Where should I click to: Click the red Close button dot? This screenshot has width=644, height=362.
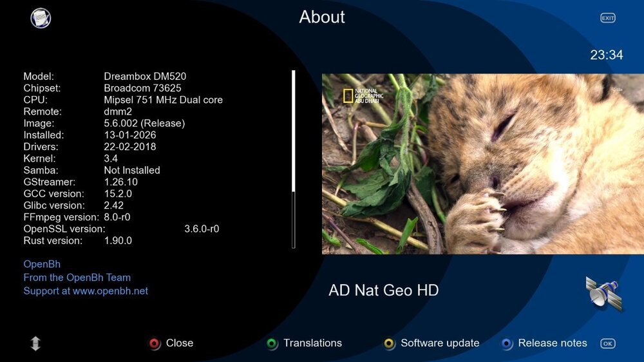pos(155,343)
